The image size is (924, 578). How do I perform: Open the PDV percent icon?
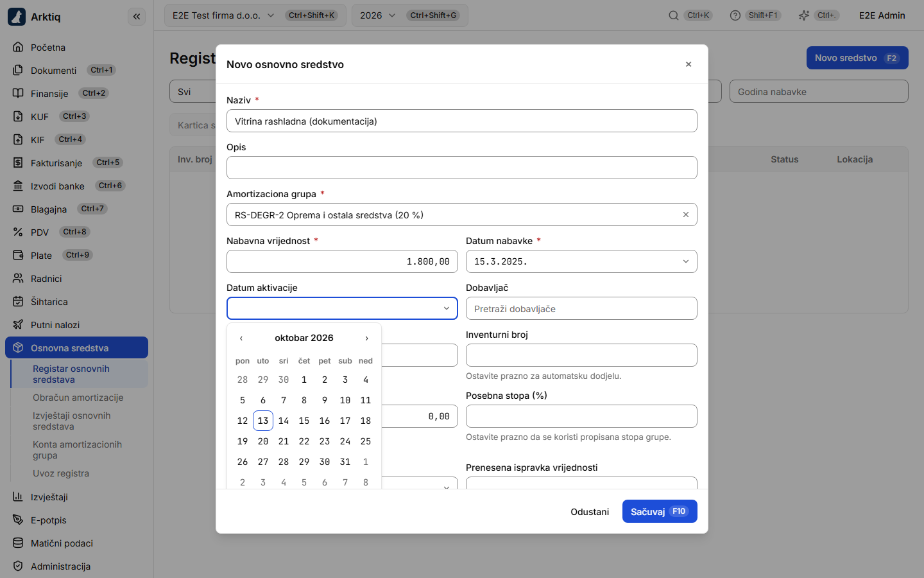pos(18,232)
